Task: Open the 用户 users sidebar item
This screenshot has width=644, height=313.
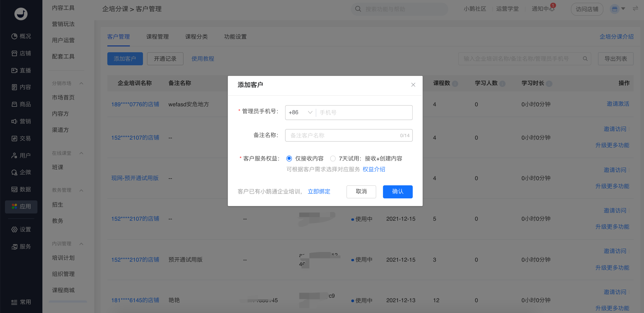Action: (x=21, y=156)
